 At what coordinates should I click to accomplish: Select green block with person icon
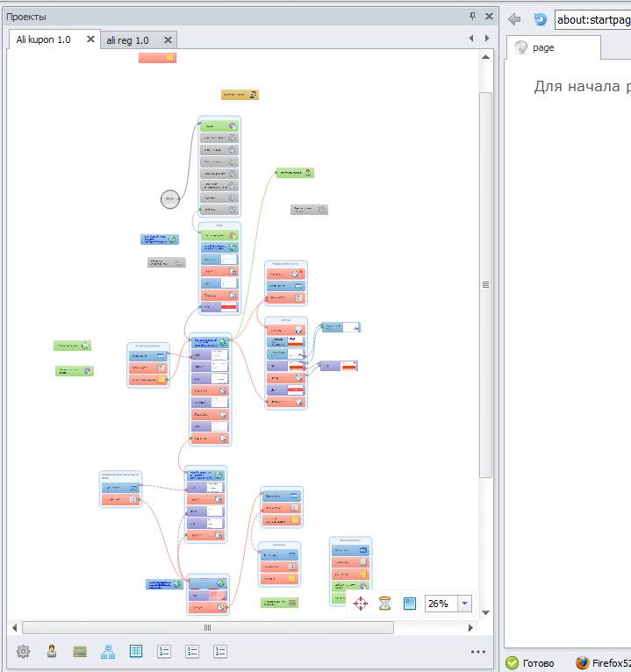coord(295,173)
